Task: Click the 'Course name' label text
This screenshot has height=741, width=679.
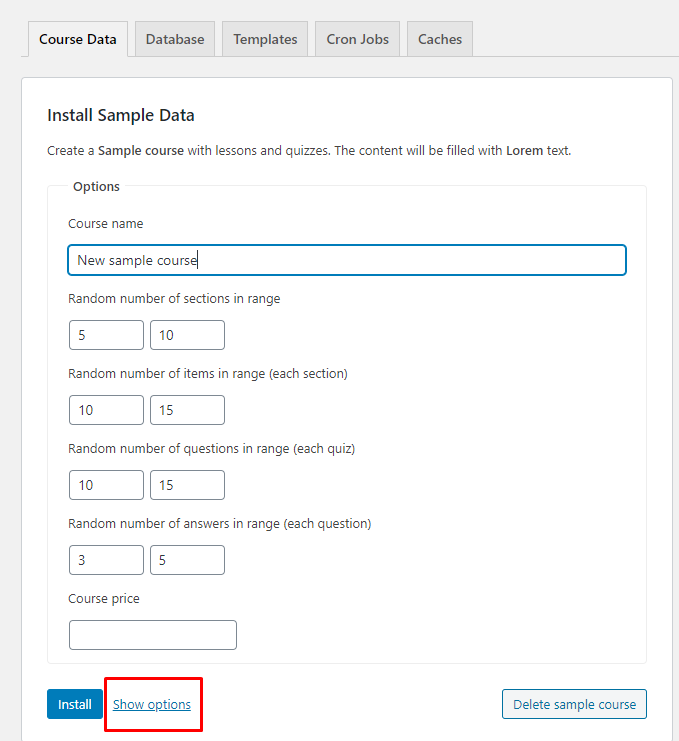Action: tap(105, 224)
